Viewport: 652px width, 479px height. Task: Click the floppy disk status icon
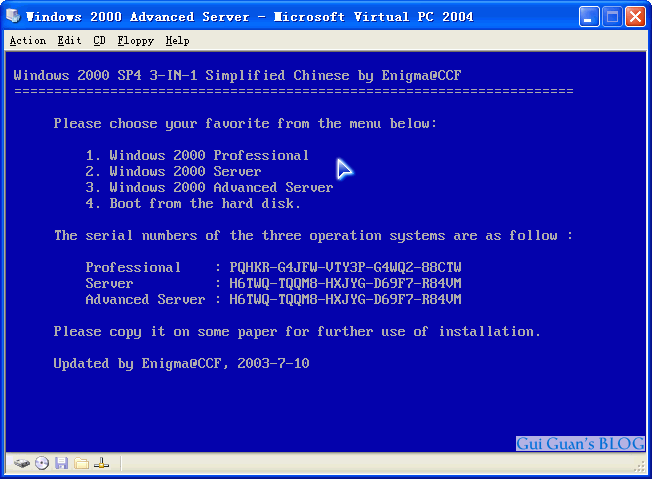click(x=62, y=463)
